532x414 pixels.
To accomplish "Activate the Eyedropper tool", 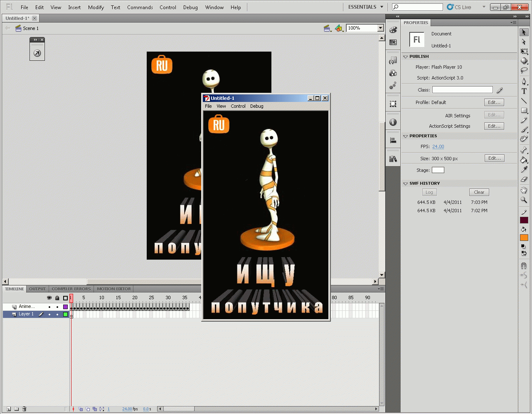I will pos(524,169).
